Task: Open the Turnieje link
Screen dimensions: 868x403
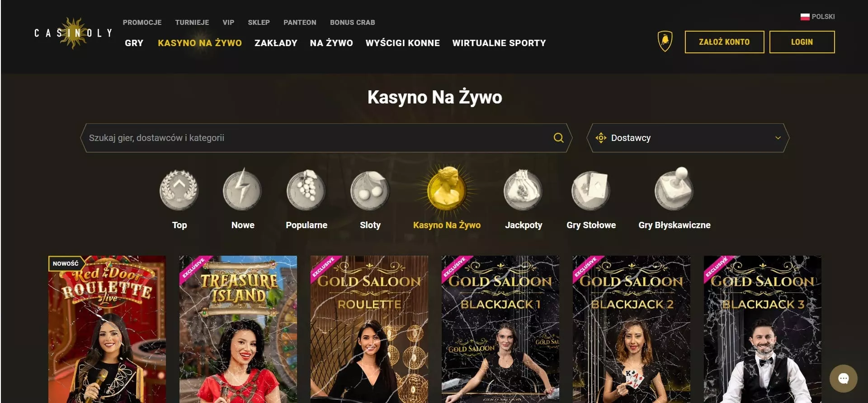Action: pyautogui.click(x=192, y=22)
